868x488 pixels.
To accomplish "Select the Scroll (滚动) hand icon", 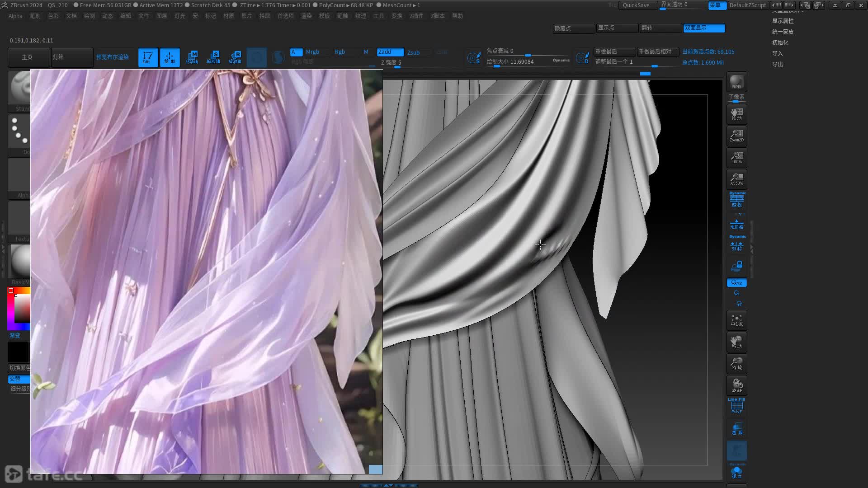I will point(736,114).
